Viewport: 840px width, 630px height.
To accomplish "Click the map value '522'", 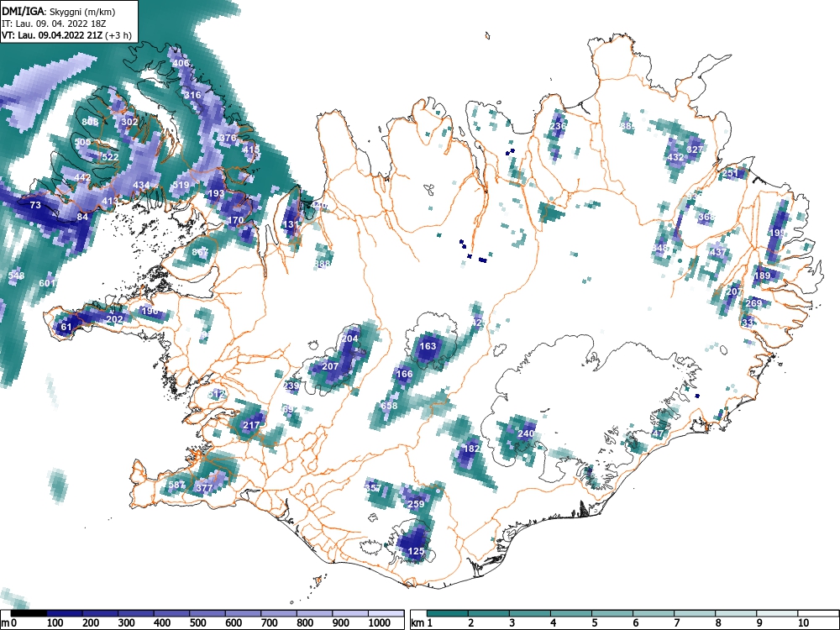I will point(110,157).
